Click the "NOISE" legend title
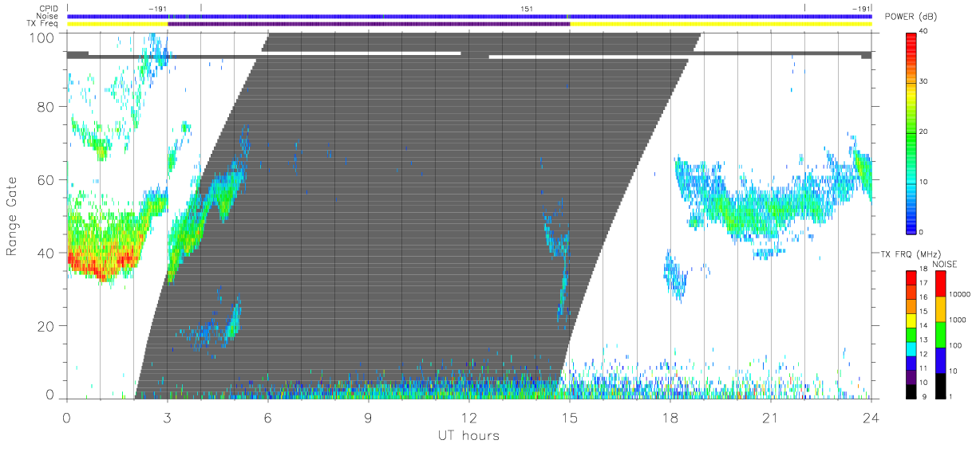The height and width of the screenshot is (452, 980). 945,263
